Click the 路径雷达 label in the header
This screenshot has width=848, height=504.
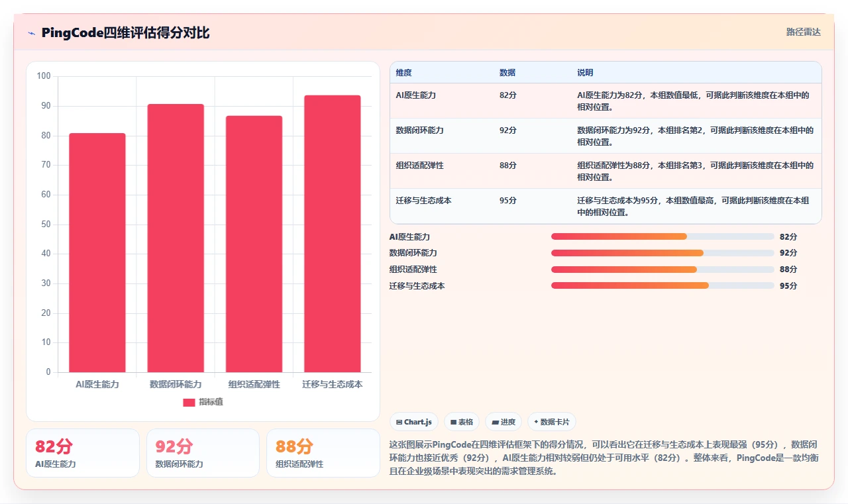[x=803, y=32]
